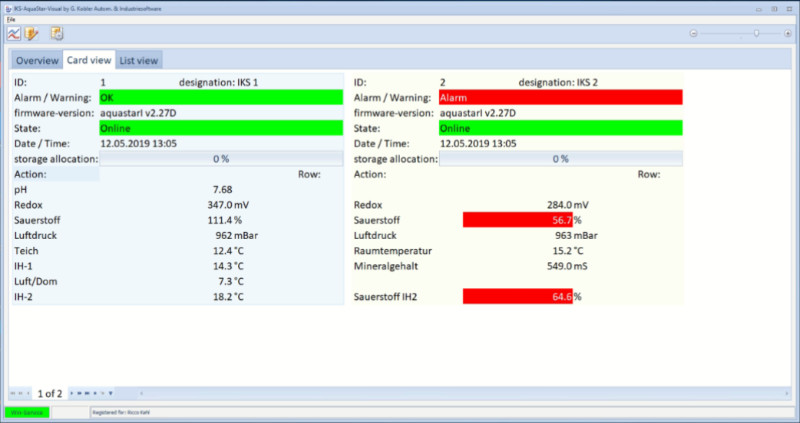Click the edit pencil toolbar icon
The image size is (800, 423).
pyautogui.click(x=32, y=34)
